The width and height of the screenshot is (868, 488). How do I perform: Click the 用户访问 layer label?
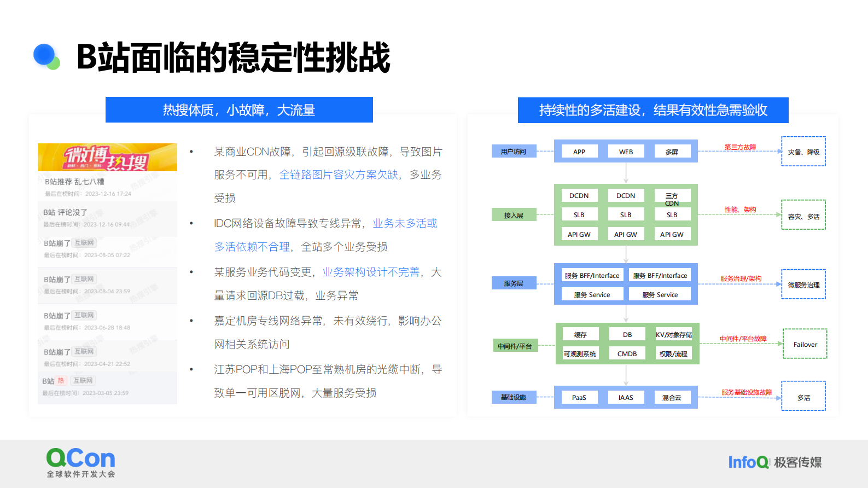[x=514, y=152]
